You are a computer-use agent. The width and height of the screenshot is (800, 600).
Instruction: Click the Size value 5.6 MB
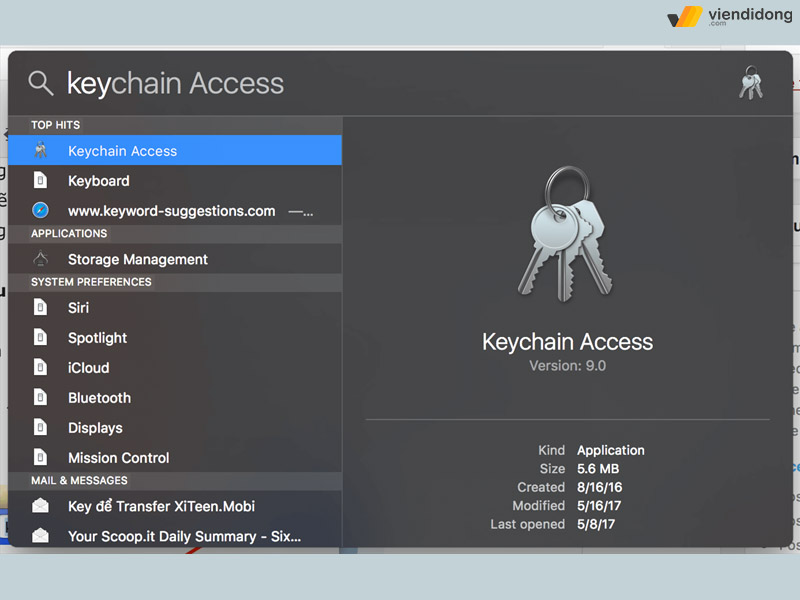[x=598, y=469]
